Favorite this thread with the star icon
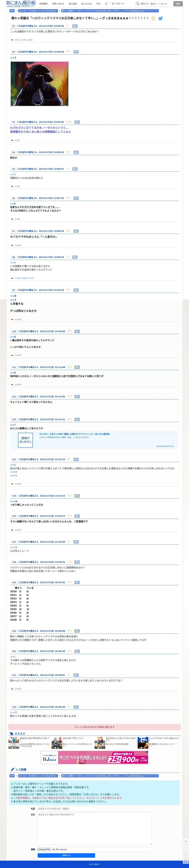Viewport: 189px width, 868px height. tap(153, 19)
